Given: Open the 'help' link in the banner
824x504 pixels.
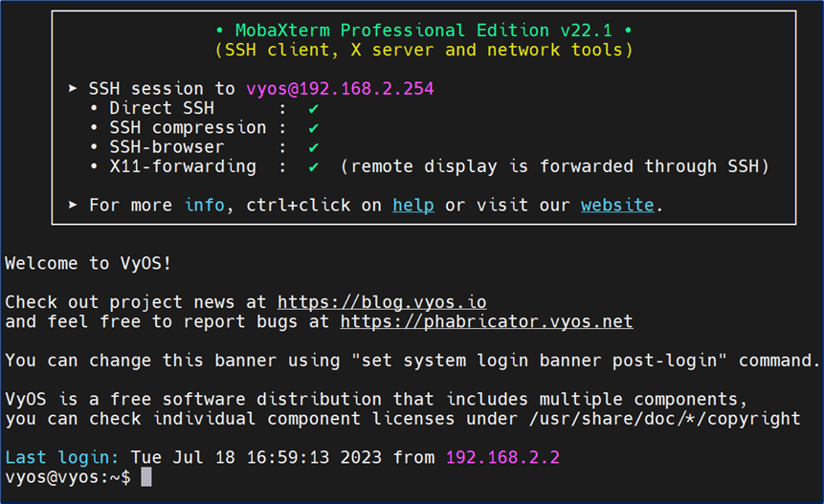Looking at the screenshot, I should 412,206.
